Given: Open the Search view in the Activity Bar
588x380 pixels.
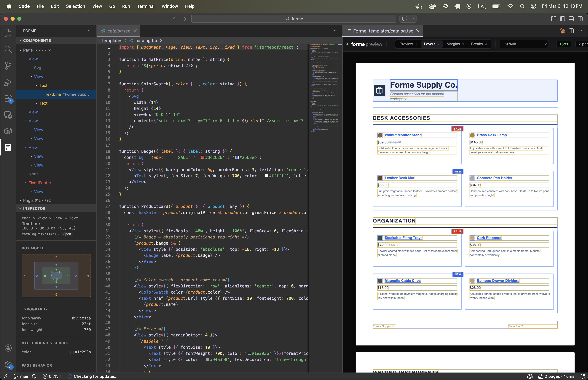Looking at the screenshot, I should coord(8,49).
